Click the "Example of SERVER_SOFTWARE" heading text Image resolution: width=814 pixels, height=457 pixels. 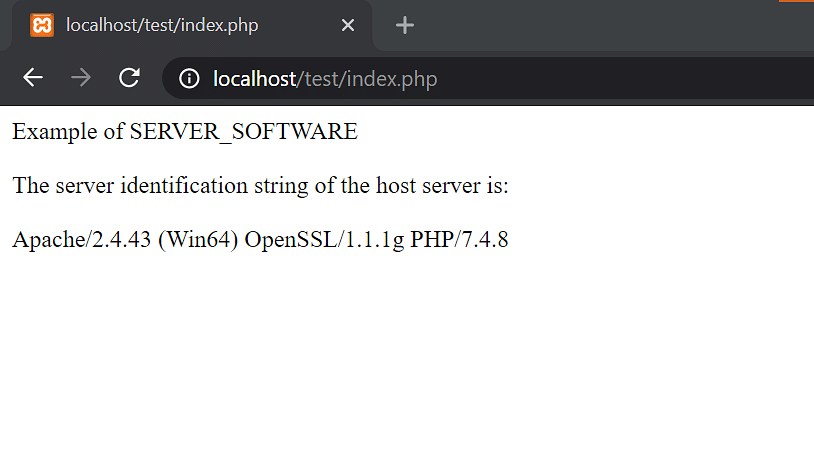coord(185,132)
